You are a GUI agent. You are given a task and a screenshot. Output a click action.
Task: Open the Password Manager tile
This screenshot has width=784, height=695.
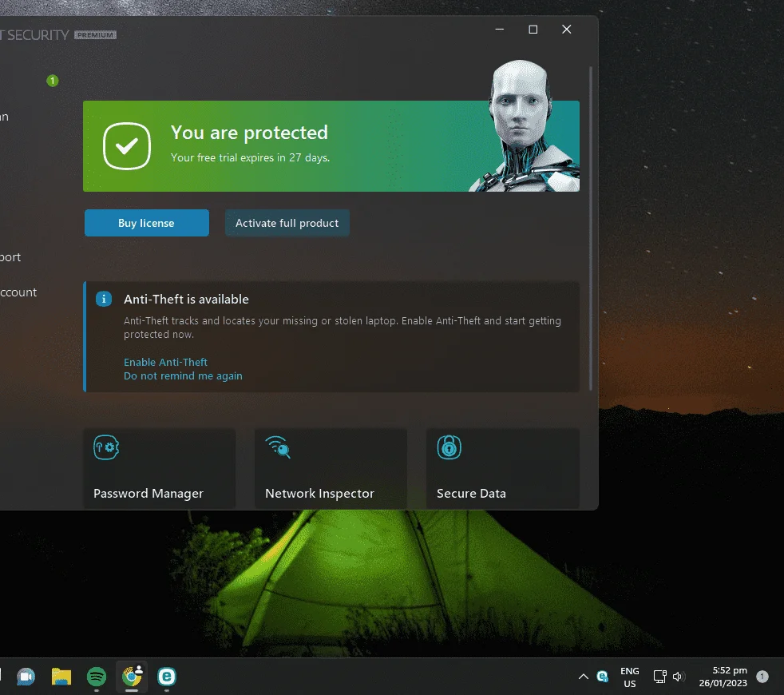[x=159, y=469]
